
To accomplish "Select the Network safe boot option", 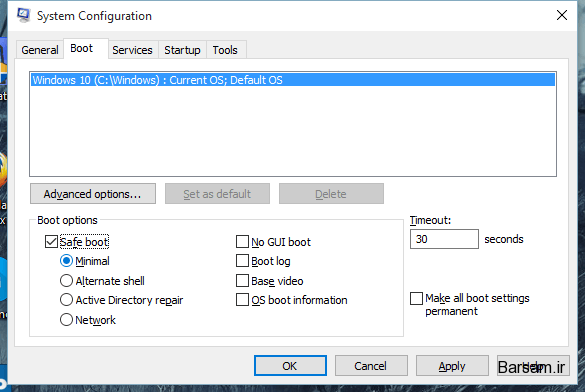I will [66, 319].
